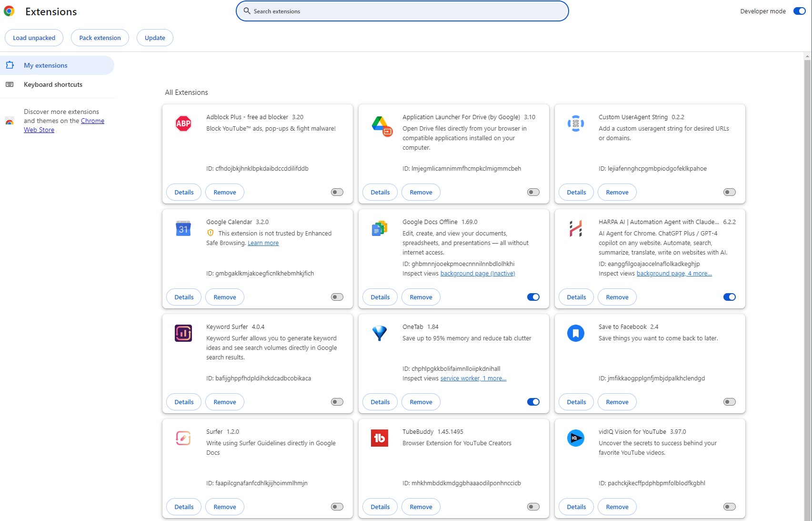The height and width of the screenshot is (521, 812).
Task: Open Details for OneTab
Action: tap(380, 402)
